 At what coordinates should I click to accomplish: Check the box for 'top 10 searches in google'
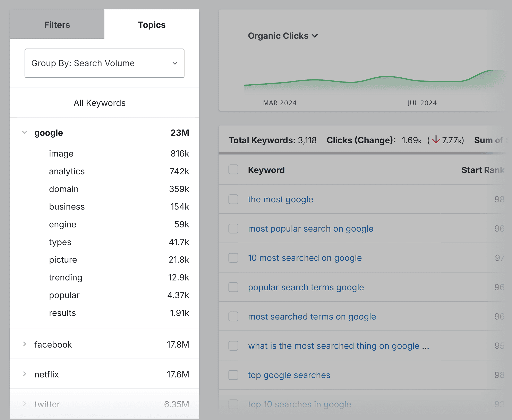click(x=233, y=404)
